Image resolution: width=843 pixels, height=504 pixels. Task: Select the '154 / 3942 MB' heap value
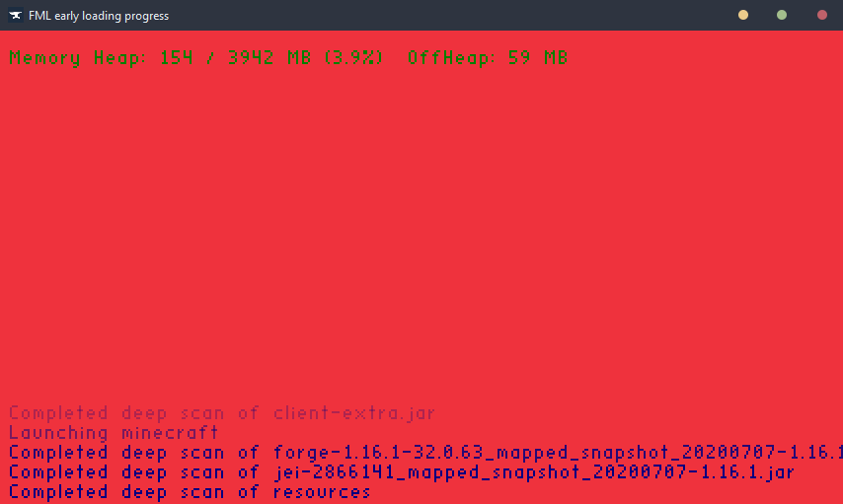coord(236,57)
